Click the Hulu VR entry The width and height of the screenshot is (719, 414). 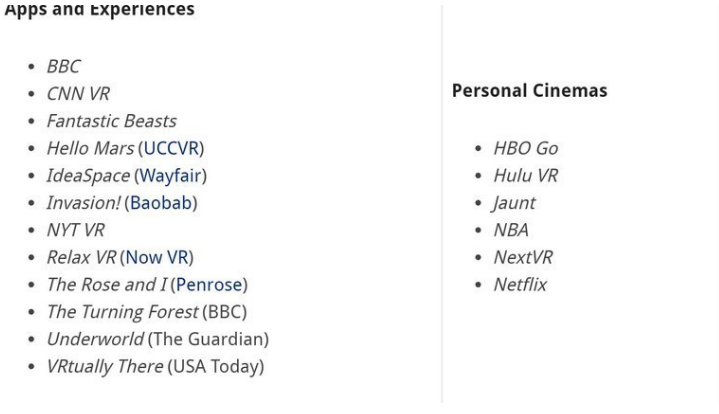coord(526,176)
